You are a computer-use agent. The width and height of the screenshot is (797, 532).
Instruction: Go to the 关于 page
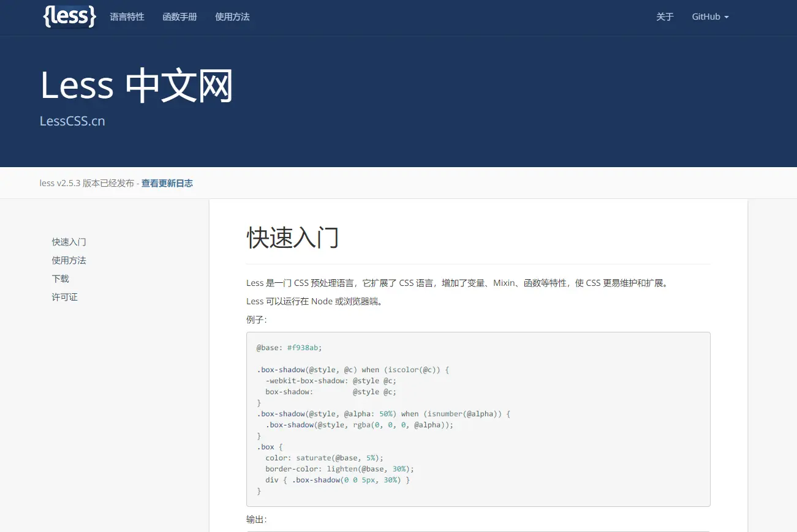tap(665, 17)
